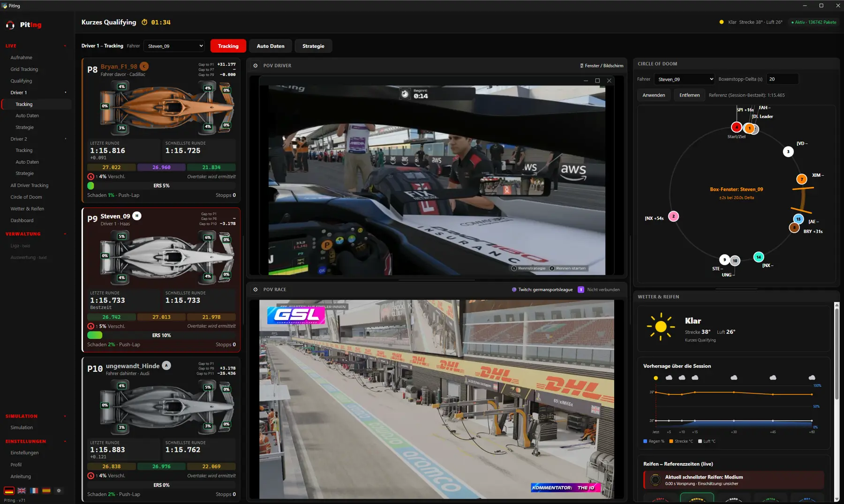Open POV RACE panel settings gear
The image size is (844, 504).
pyautogui.click(x=256, y=290)
